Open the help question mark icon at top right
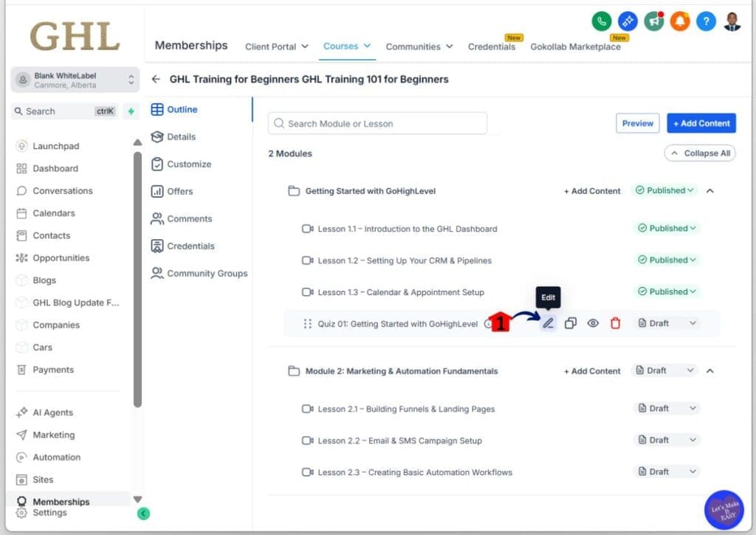The height and width of the screenshot is (535, 756). point(705,21)
